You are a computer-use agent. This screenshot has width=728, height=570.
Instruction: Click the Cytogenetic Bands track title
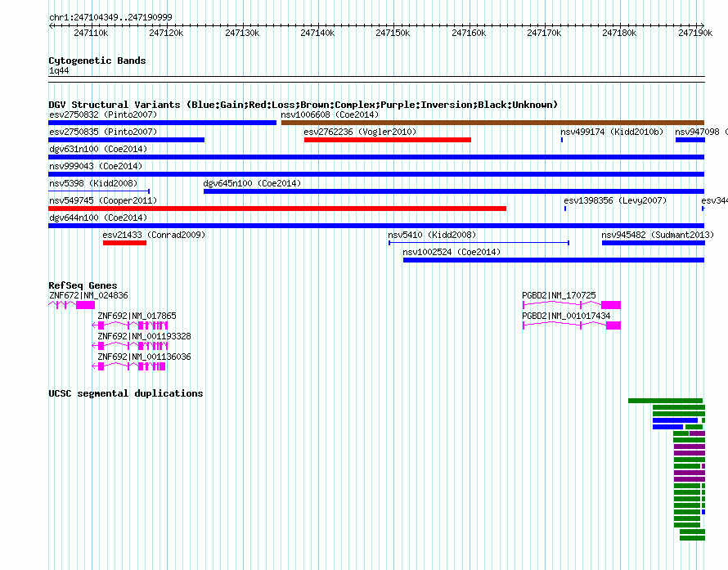pyautogui.click(x=97, y=61)
